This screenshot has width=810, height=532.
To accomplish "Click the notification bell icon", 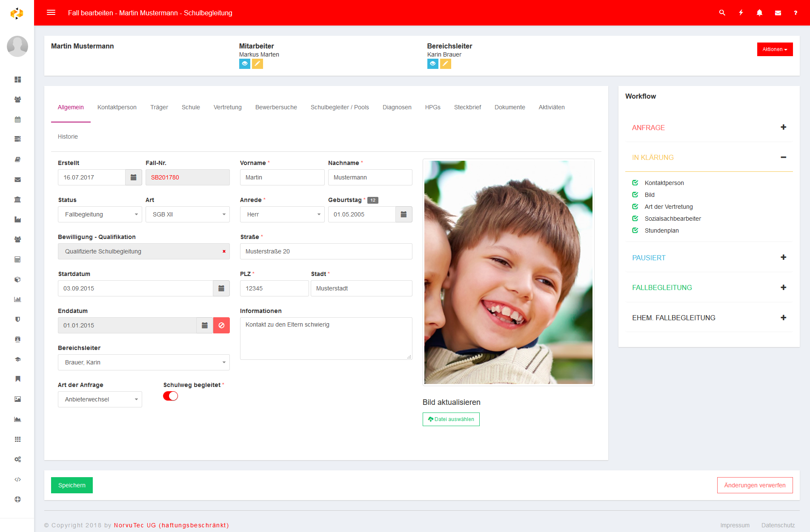I will click(x=759, y=13).
